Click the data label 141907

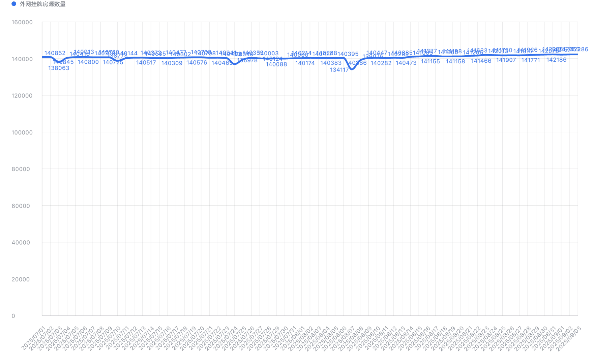click(506, 60)
